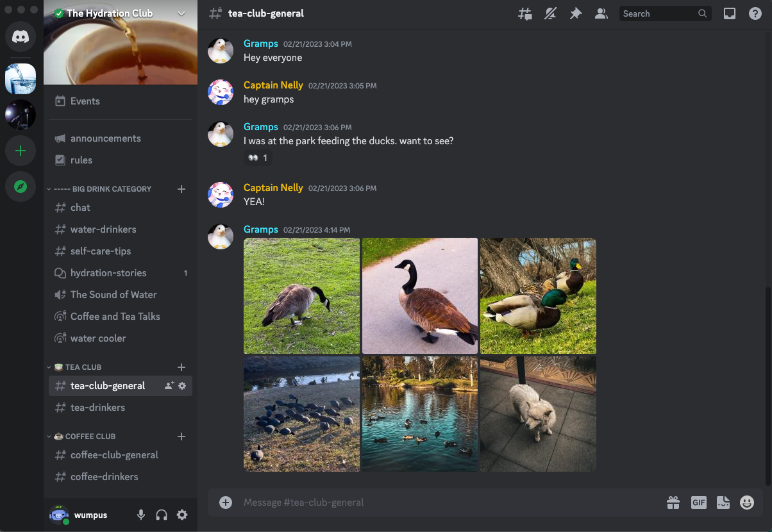772x532 pixels.
Task: Open the sticker picker
Action: [723, 503]
